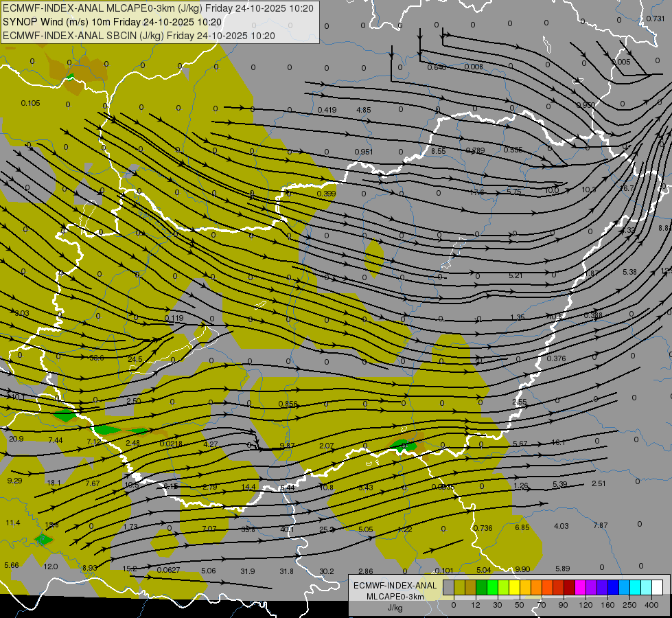Click the map value 9.90
Image resolution: width=672 pixels, height=618 pixels.
pos(522,569)
